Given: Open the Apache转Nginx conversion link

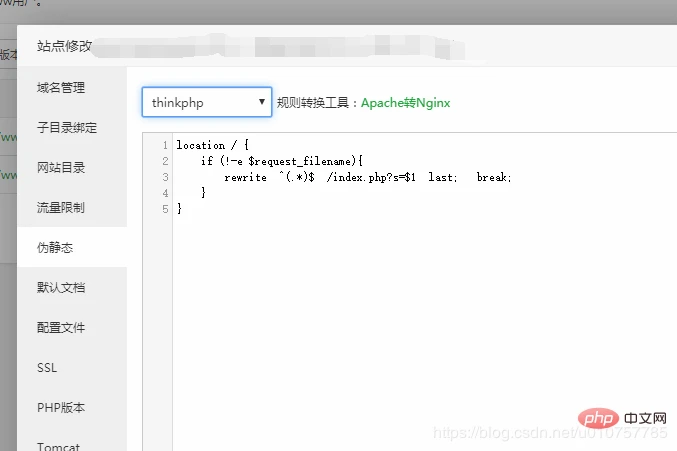Looking at the screenshot, I should pos(405,103).
